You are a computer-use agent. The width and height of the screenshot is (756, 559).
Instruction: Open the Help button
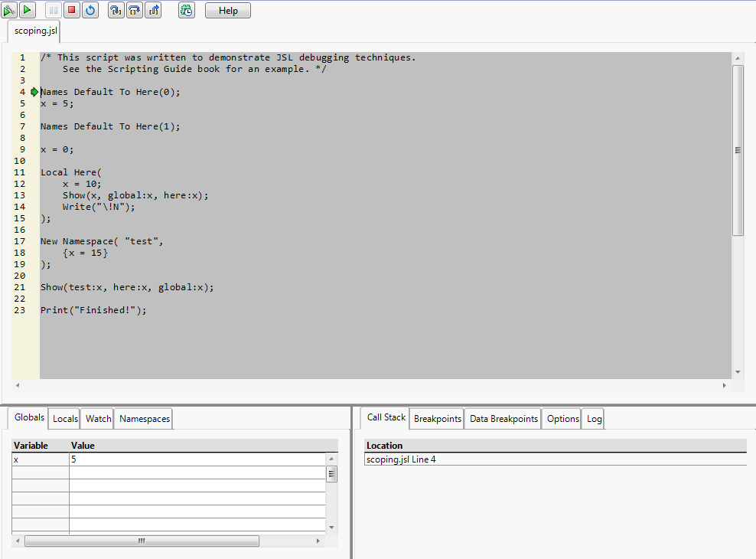pos(228,11)
